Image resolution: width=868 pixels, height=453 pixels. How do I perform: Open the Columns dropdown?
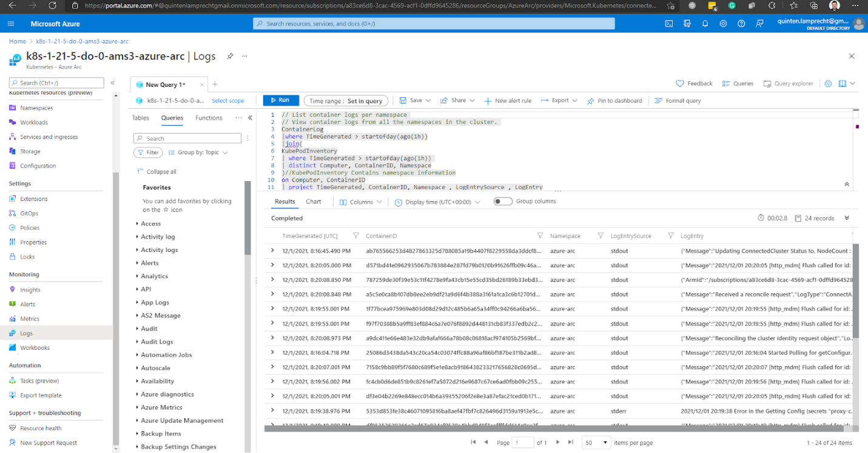click(x=362, y=202)
